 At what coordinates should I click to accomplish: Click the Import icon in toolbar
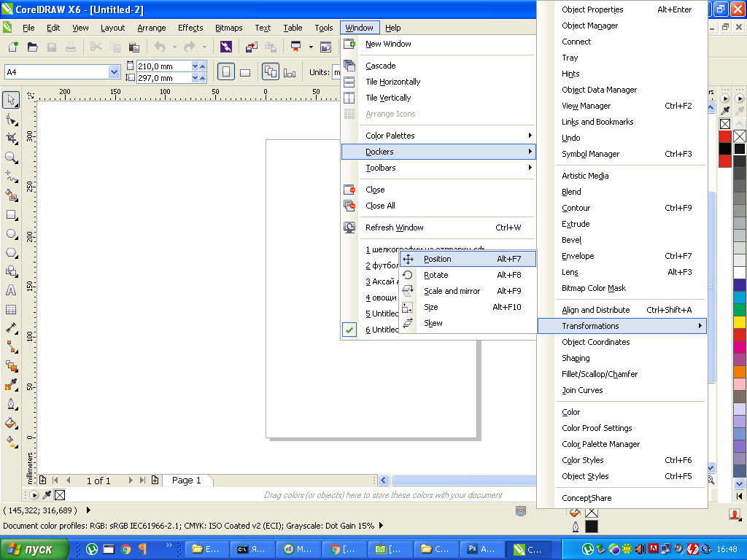pyautogui.click(x=252, y=47)
